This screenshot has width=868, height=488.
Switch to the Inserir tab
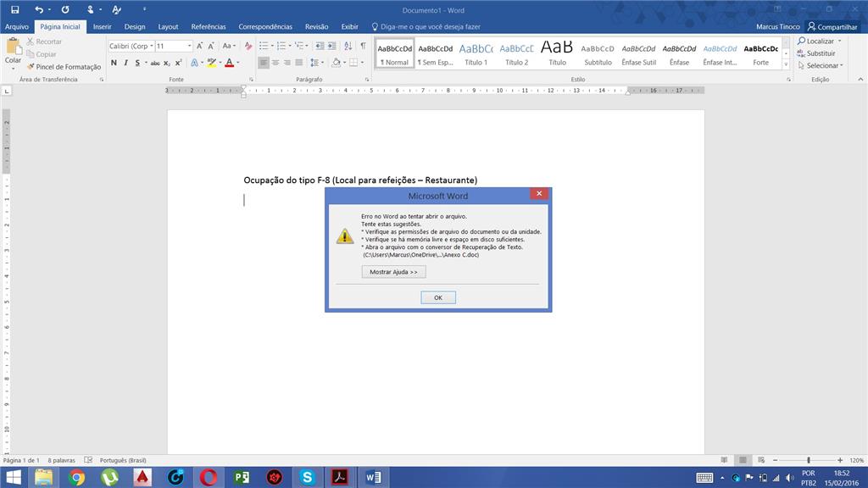click(x=102, y=26)
